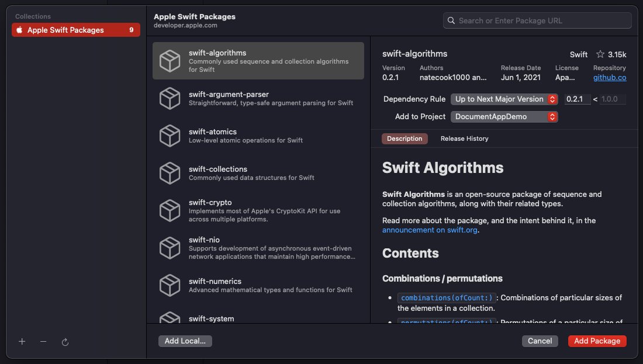Image resolution: width=643 pixels, height=364 pixels.
Task: Open the Add to Project dropdown
Action: 504,117
